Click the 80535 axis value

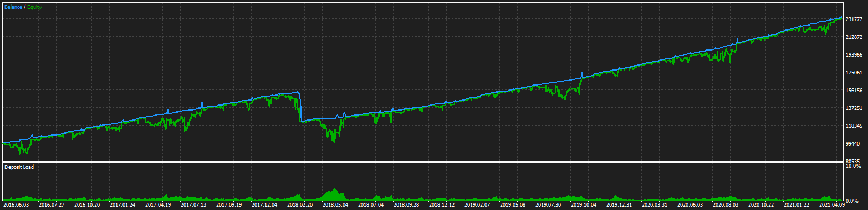point(852,161)
